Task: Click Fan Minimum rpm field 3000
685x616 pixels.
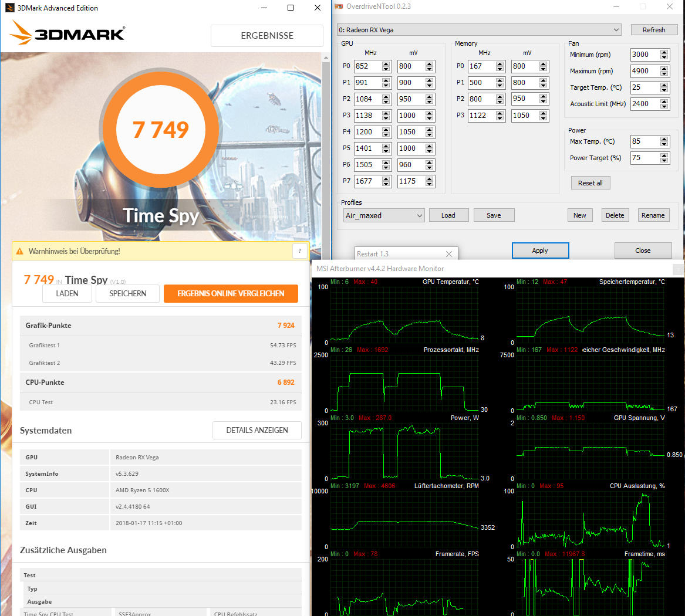Action: pos(645,55)
